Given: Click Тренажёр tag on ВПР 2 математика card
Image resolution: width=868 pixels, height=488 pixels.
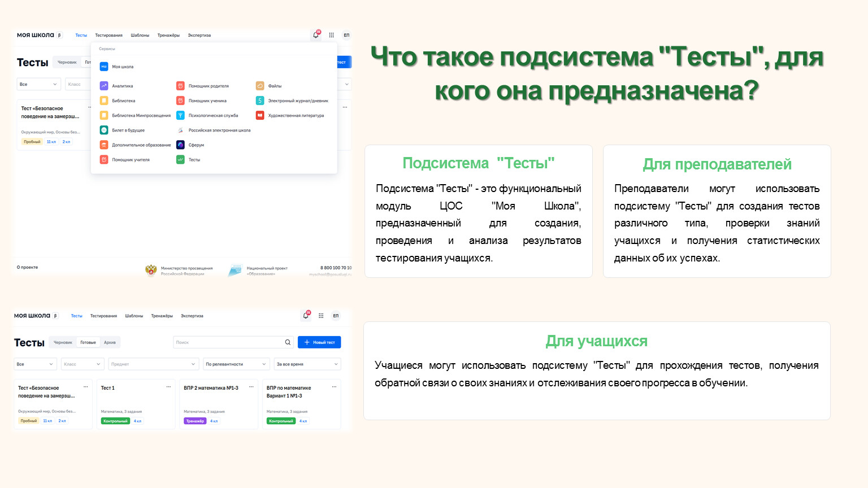Looking at the screenshot, I should point(195,421).
